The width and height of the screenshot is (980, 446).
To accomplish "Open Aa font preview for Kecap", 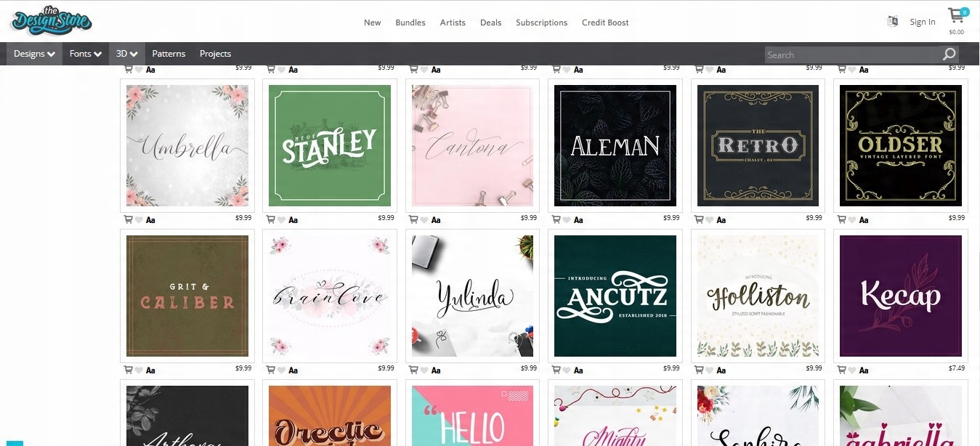I will pos(863,370).
